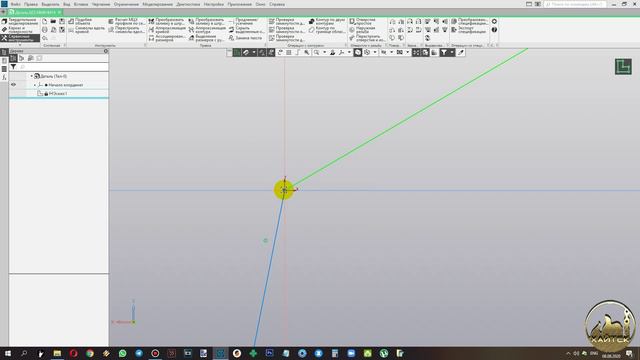Click the Экспорт спецификации icon
Viewport: 640px width, 360px height.
pos(454,30)
